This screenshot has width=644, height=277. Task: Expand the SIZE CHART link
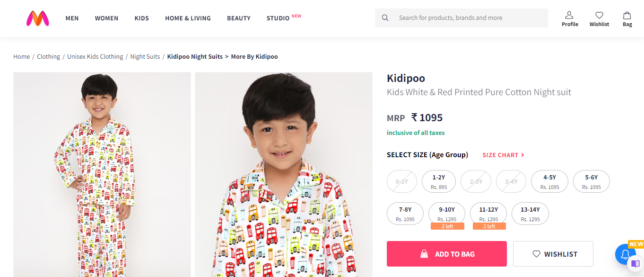tap(503, 155)
